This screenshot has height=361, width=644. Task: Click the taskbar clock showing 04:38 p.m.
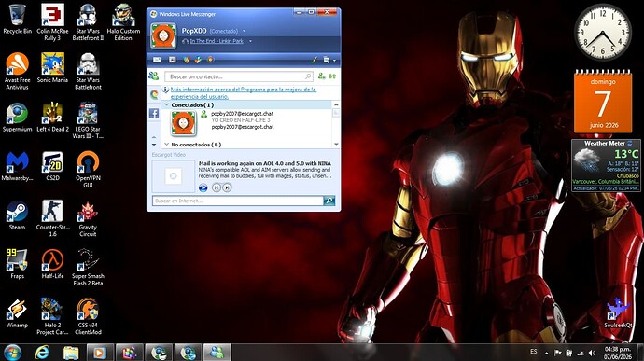[x=618, y=353]
